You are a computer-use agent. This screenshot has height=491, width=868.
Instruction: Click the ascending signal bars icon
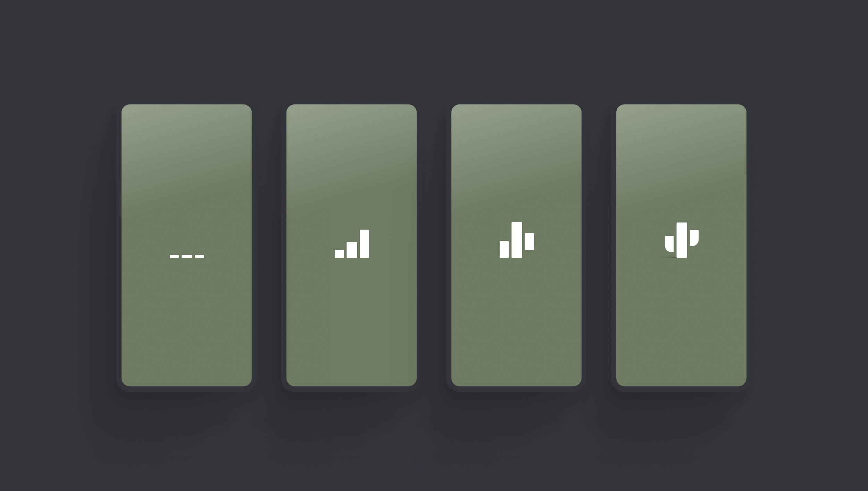tap(352, 244)
